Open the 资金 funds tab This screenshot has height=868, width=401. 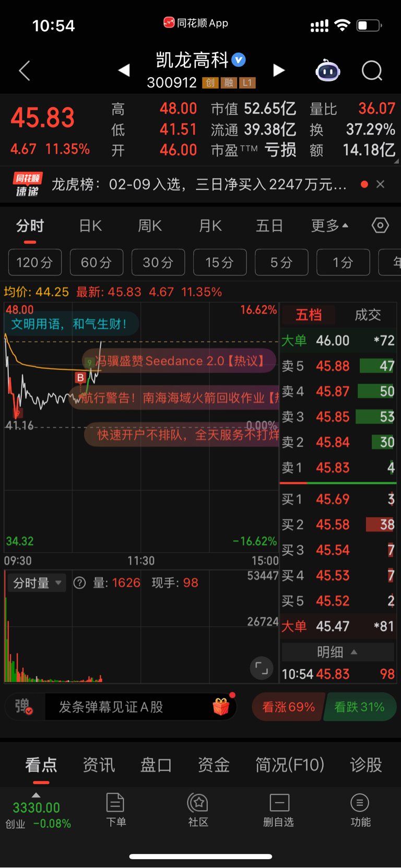[x=214, y=765]
